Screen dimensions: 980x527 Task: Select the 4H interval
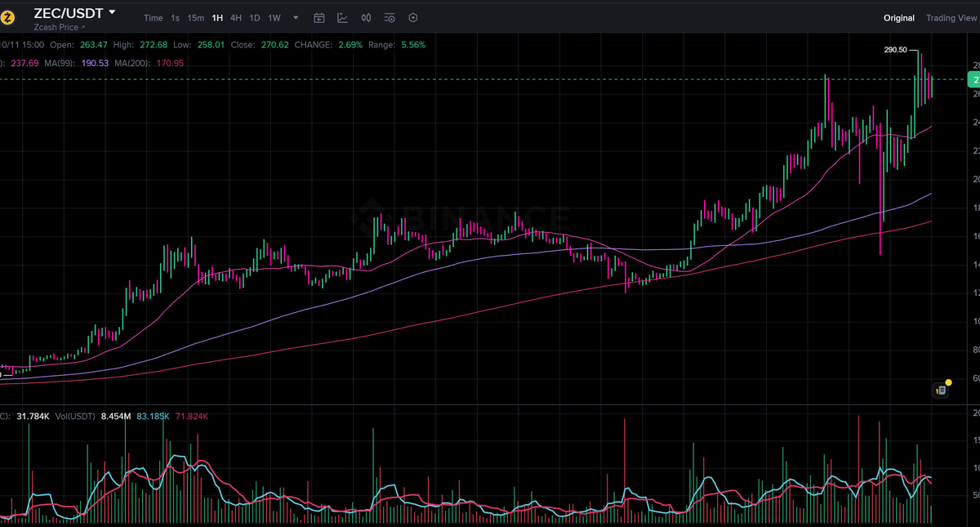tap(234, 17)
